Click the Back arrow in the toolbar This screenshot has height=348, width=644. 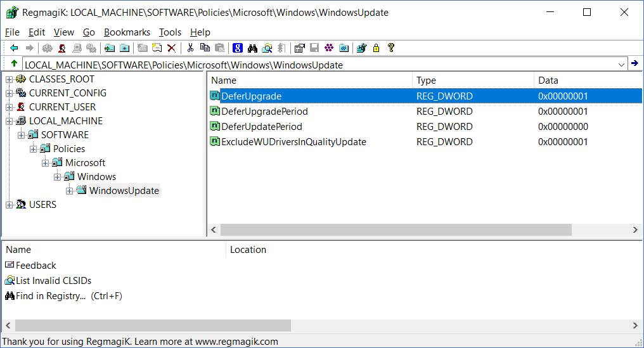(14, 48)
